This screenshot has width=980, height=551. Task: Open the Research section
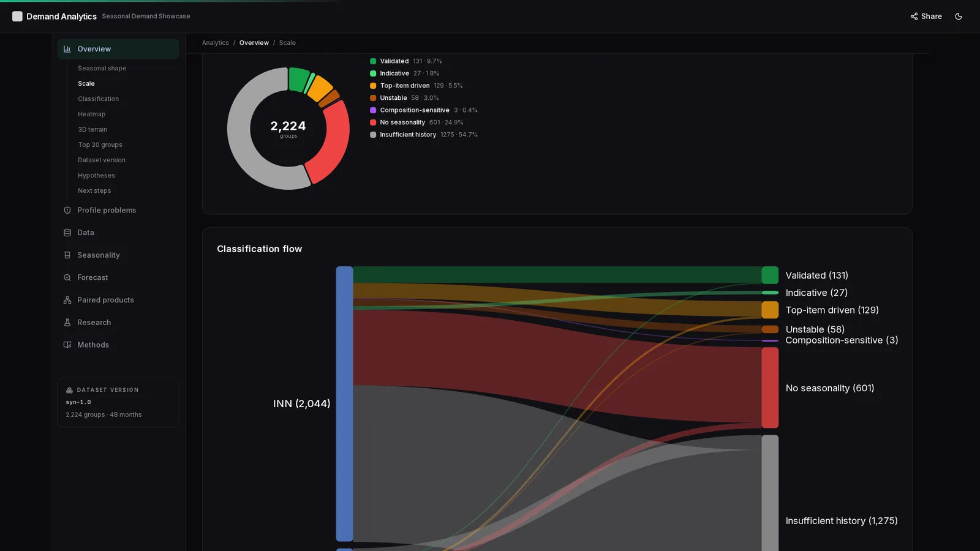click(x=118, y=323)
